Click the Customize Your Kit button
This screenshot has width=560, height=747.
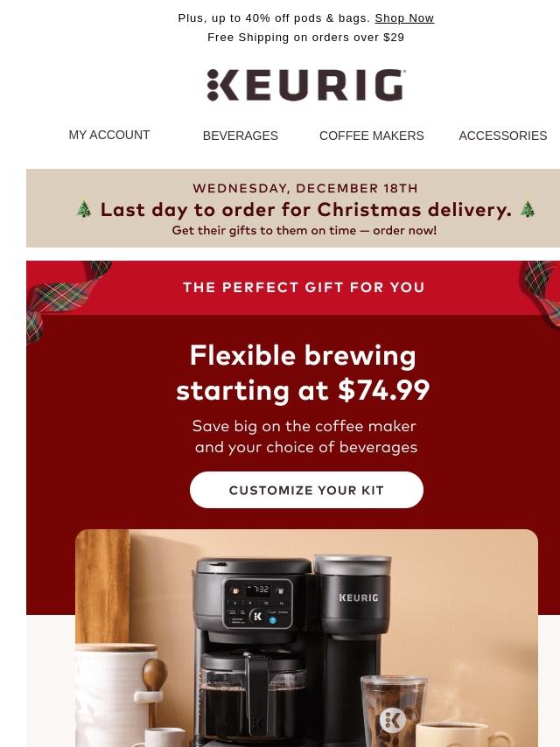click(306, 490)
